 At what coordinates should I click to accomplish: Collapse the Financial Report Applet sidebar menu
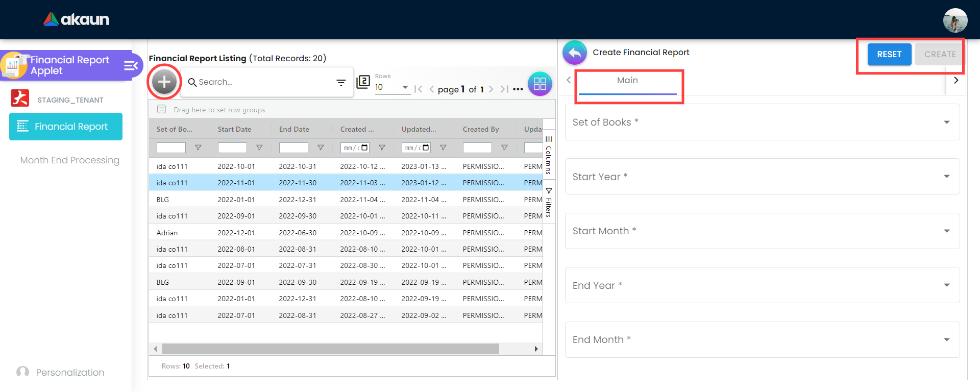pyautogui.click(x=131, y=65)
